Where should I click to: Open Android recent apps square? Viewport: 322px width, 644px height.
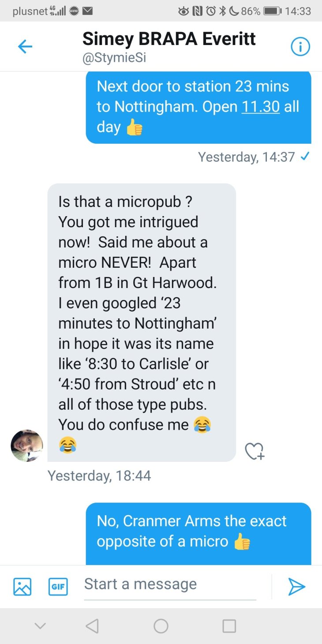coord(229,626)
